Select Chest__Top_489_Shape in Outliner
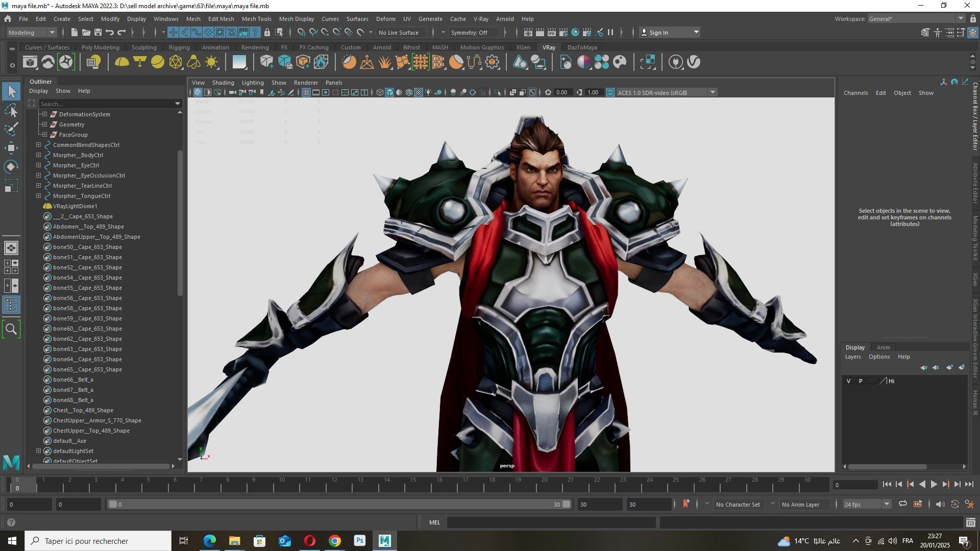 (x=83, y=410)
